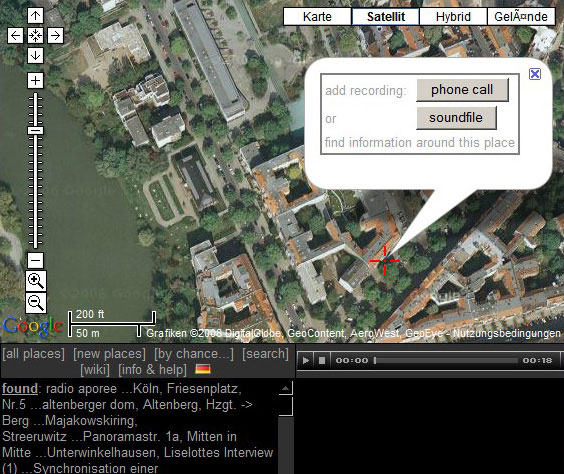
Task: Zoom in with the plus button
Action: pyautogui.click(x=35, y=80)
